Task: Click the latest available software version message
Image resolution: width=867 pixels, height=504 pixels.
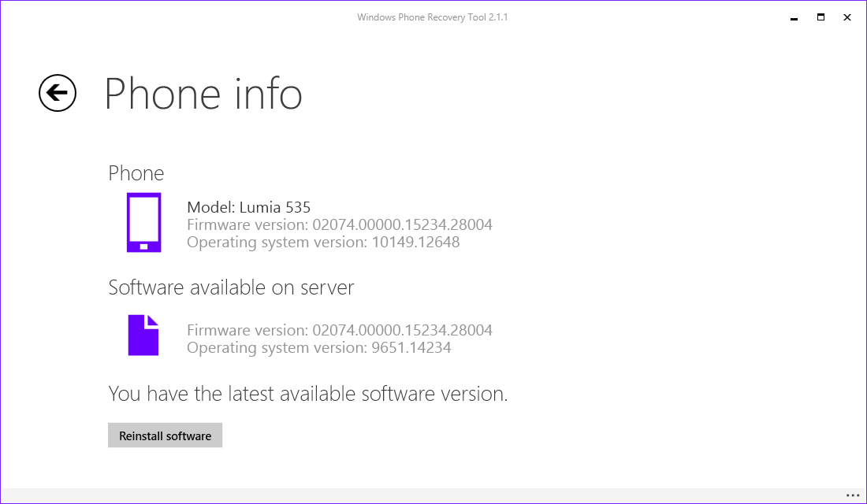Action: point(307,394)
